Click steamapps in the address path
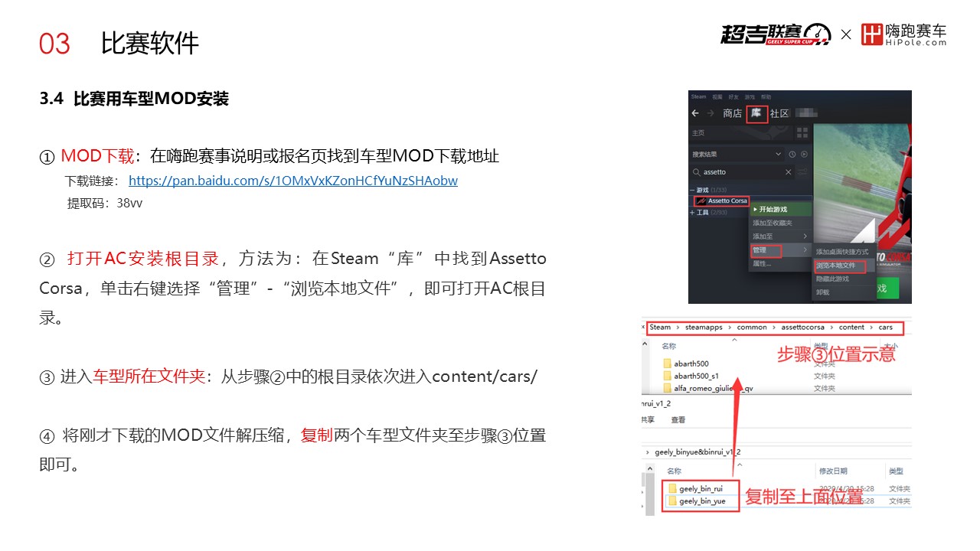 pos(704,328)
